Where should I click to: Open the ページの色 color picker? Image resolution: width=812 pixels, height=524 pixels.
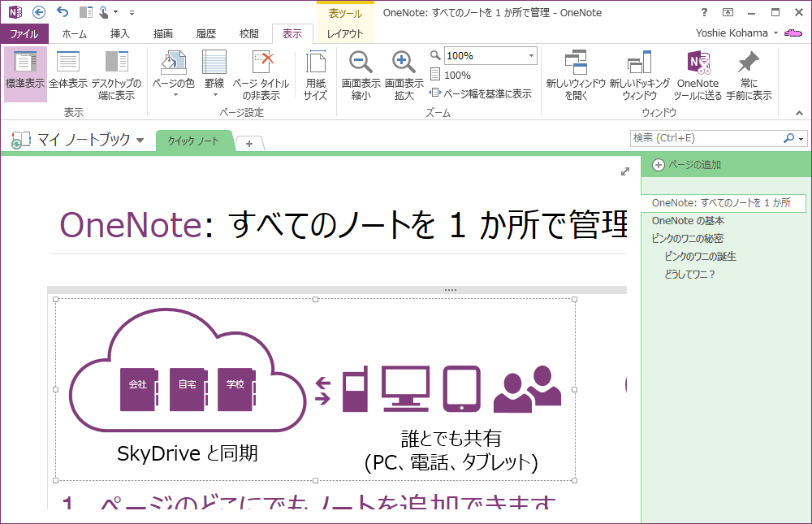pos(174,74)
